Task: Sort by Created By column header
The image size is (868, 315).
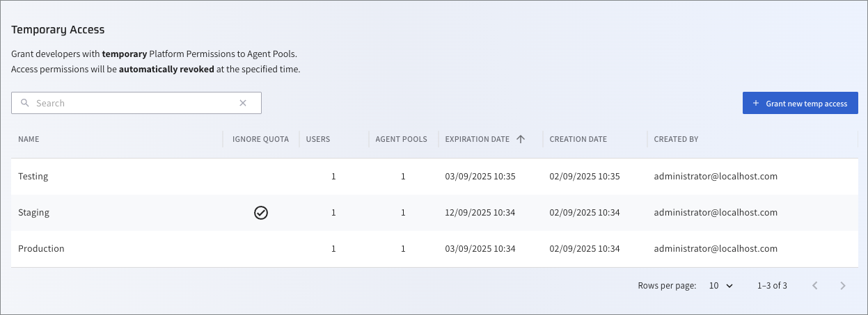Action: coord(676,139)
